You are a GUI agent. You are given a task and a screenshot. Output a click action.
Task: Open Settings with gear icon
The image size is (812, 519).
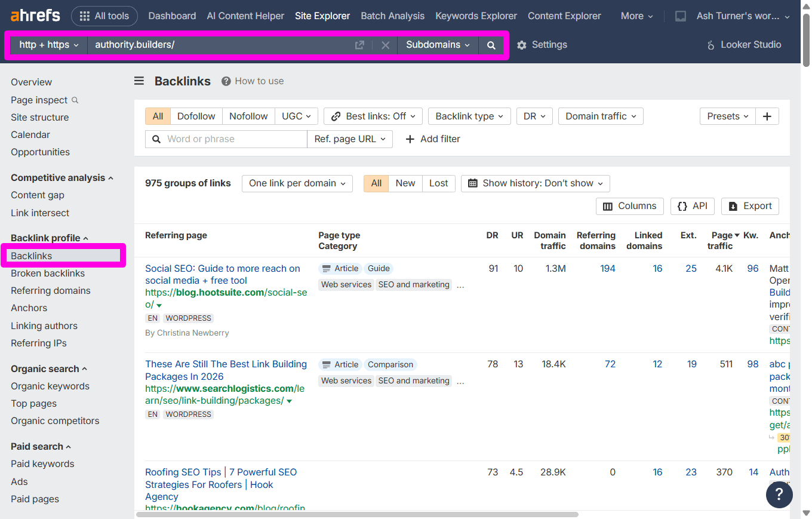pos(542,45)
